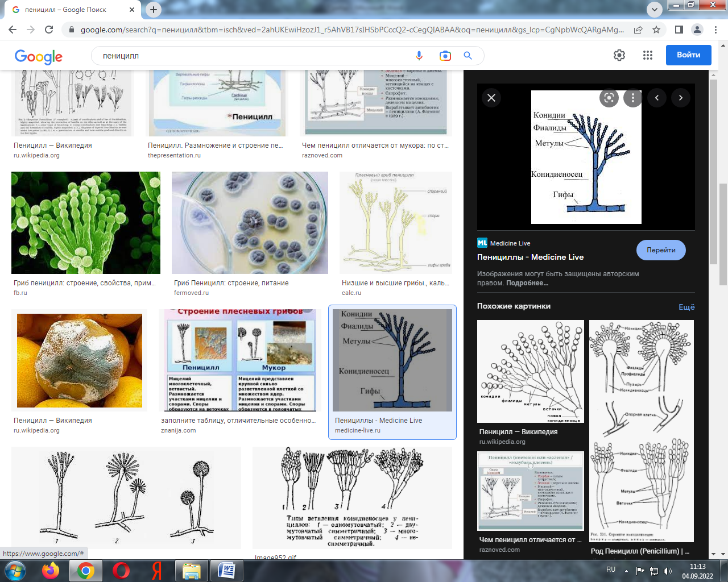The width and height of the screenshot is (728, 582).
Task: Switch to the Word document in the taskbar
Action: (226, 570)
